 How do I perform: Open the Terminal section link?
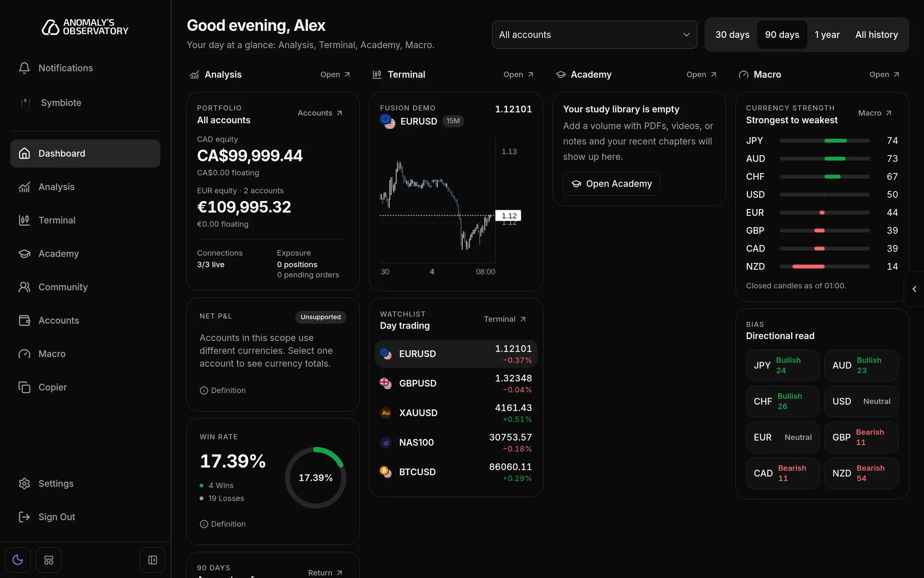(x=518, y=75)
